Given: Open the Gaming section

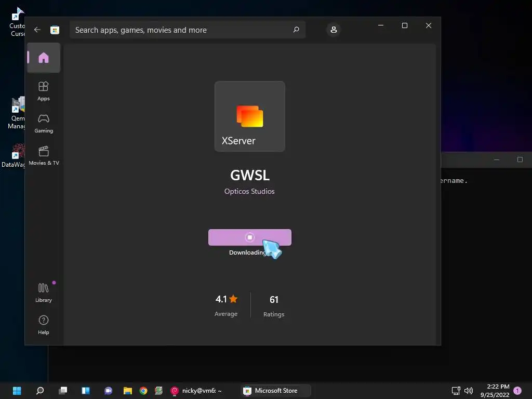Looking at the screenshot, I should 44,124.
